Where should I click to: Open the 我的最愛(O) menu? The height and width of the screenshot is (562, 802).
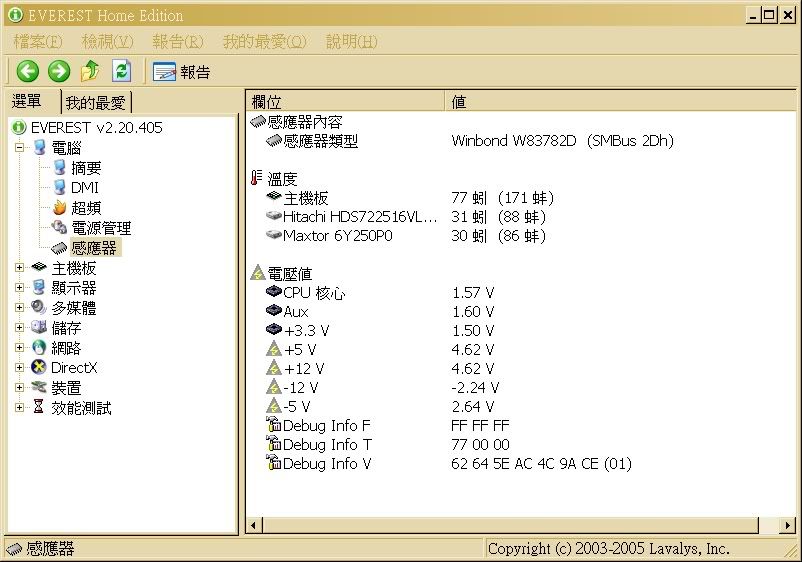[264, 41]
